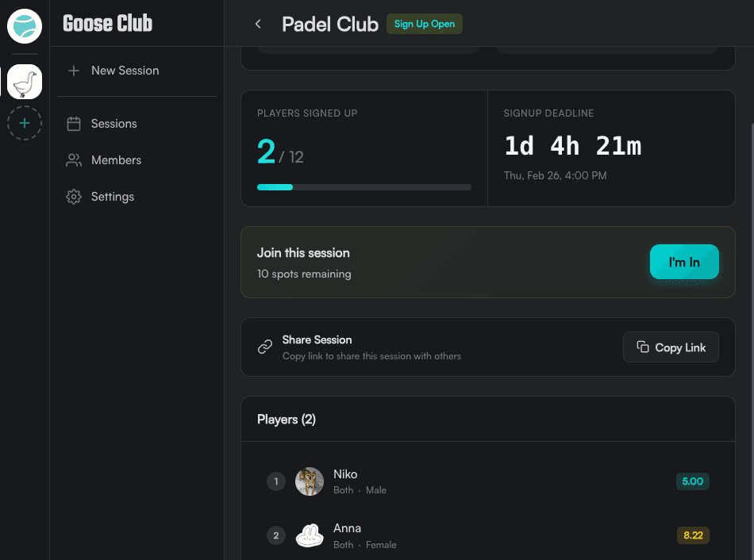Click the calendar icon beside Sessions

[x=74, y=124]
